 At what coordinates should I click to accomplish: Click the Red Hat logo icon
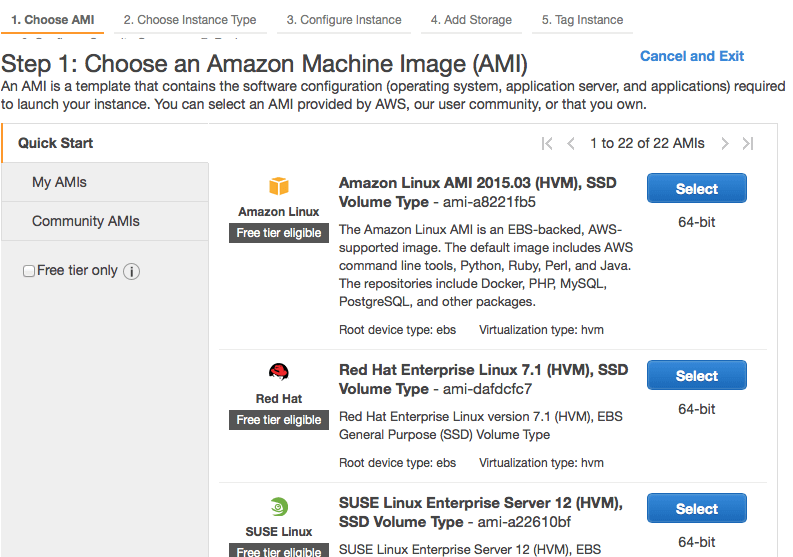(x=279, y=372)
